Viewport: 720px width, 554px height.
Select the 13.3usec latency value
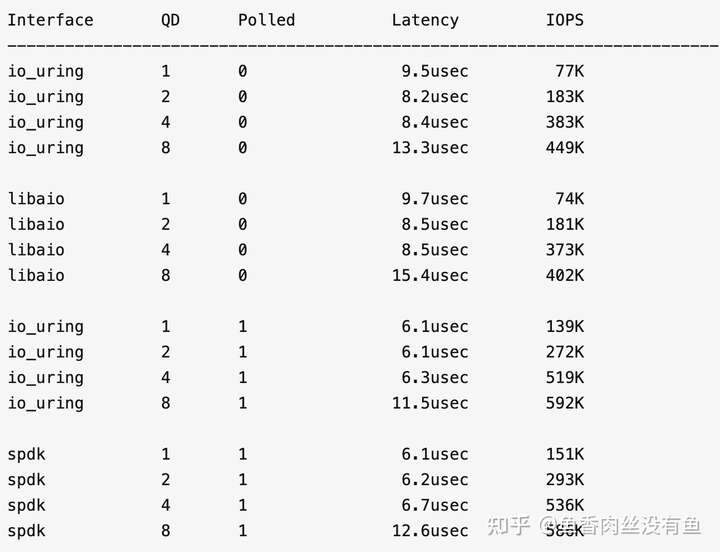pos(430,148)
